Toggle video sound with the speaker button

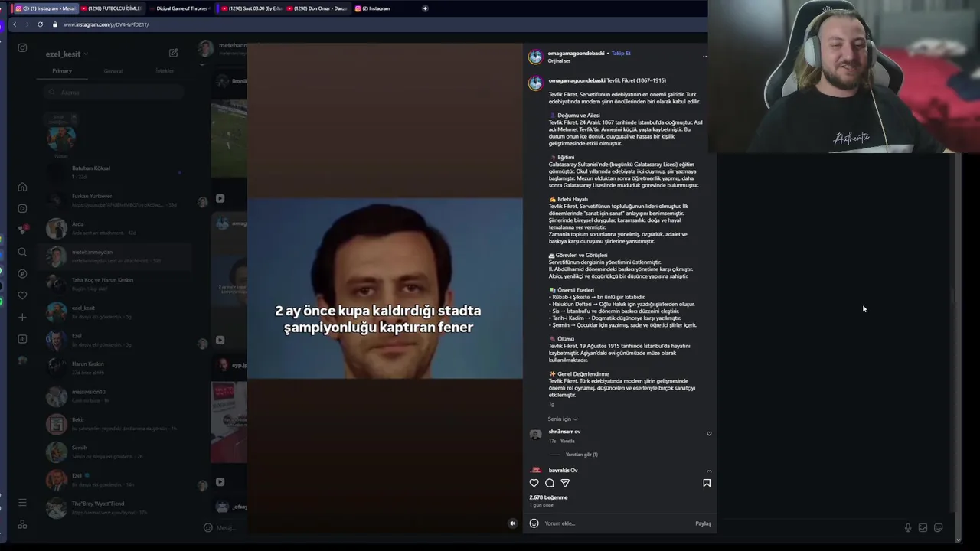[x=513, y=523]
